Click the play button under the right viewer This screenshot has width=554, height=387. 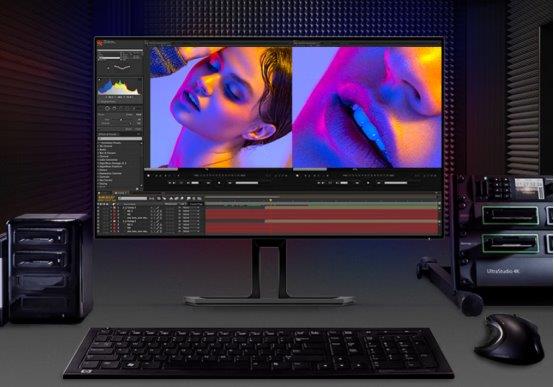pyautogui.click(x=368, y=183)
